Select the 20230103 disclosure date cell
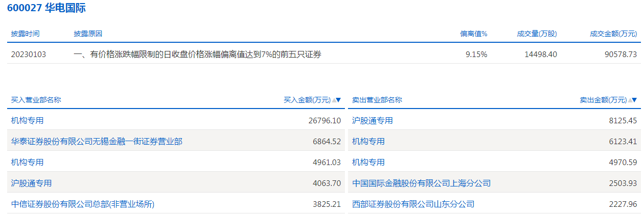This screenshot has width=644, height=215. (x=29, y=54)
